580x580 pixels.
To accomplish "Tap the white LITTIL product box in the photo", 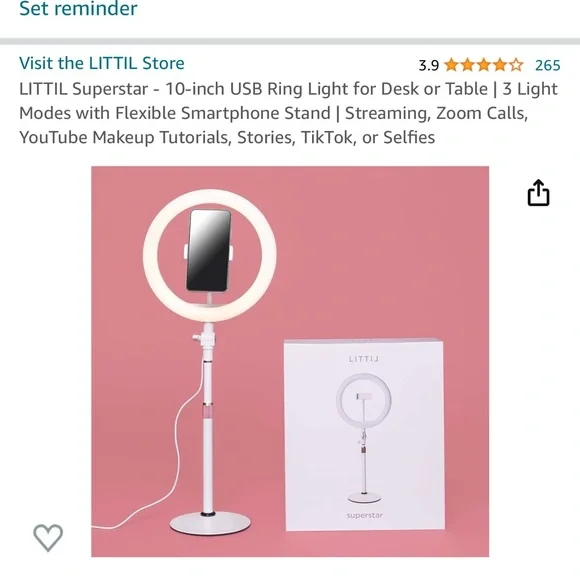I will tap(364, 434).
